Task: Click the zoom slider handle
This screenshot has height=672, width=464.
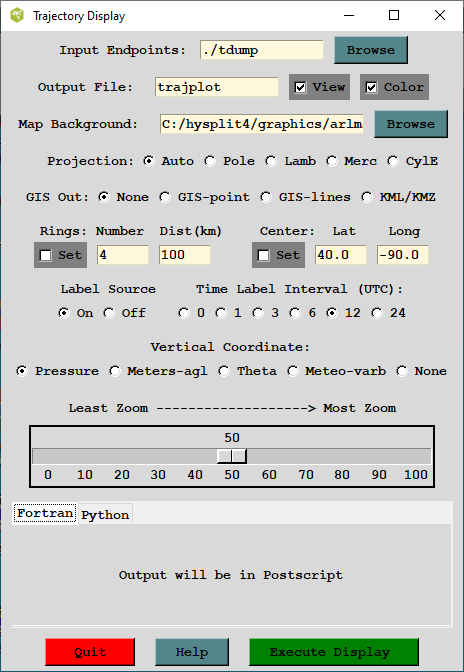Action: pos(232,456)
